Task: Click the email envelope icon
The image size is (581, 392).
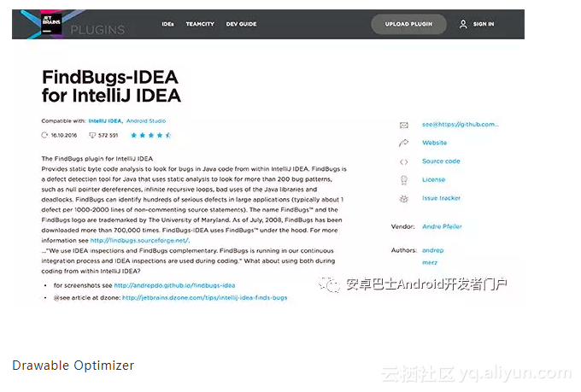Action: click(x=404, y=125)
